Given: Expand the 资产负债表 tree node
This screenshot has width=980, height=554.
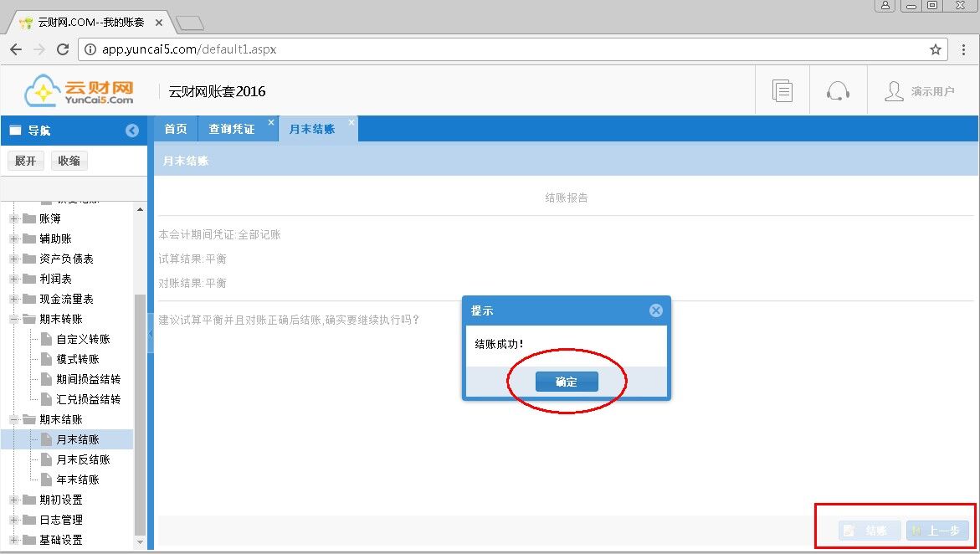Looking at the screenshot, I should [x=14, y=259].
